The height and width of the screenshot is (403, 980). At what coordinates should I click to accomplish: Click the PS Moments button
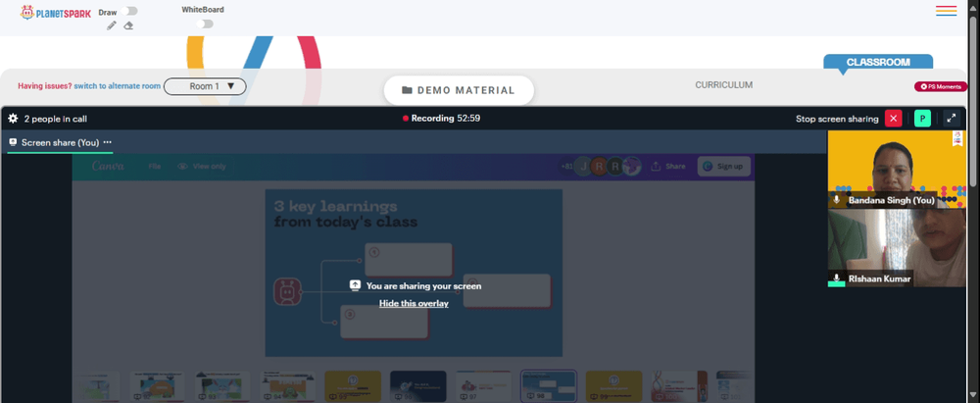click(x=941, y=86)
